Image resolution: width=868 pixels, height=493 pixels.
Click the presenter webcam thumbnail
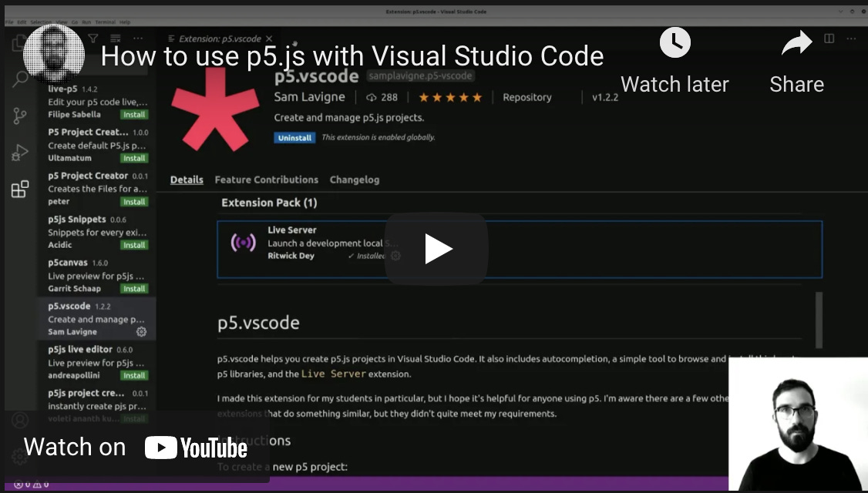[x=799, y=424]
